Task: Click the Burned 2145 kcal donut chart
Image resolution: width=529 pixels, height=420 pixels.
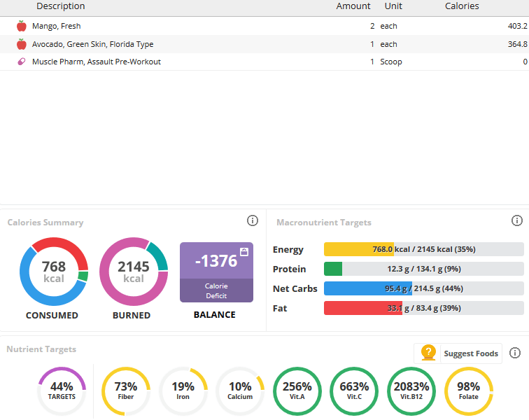Action: click(x=134, y=272)
